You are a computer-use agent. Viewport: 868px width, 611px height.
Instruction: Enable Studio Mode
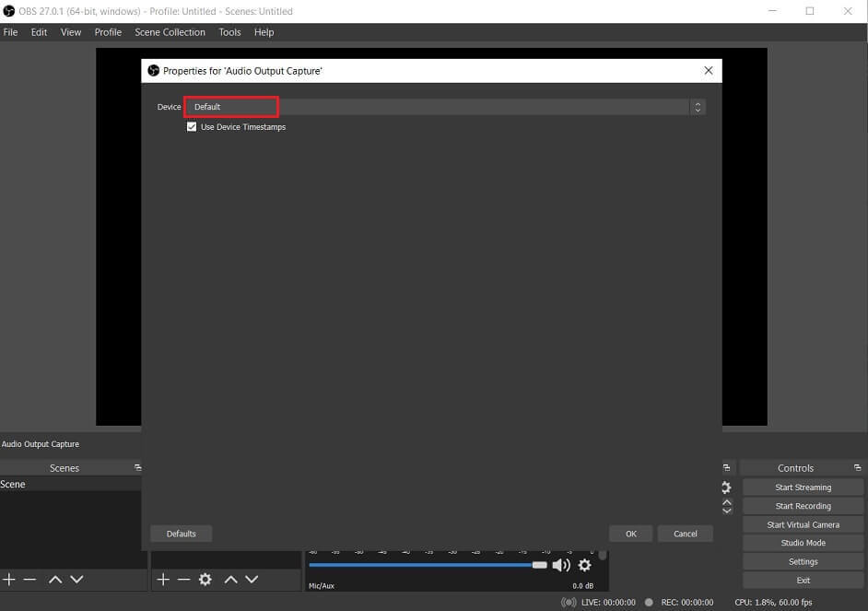click(x=803, y=543)
